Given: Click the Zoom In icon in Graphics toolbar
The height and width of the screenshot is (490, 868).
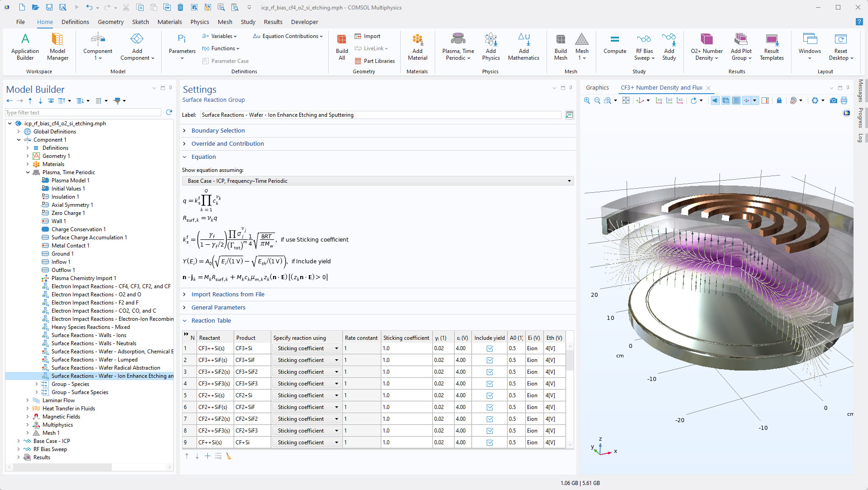Looking at the screenshot, I should click(587, 100).
